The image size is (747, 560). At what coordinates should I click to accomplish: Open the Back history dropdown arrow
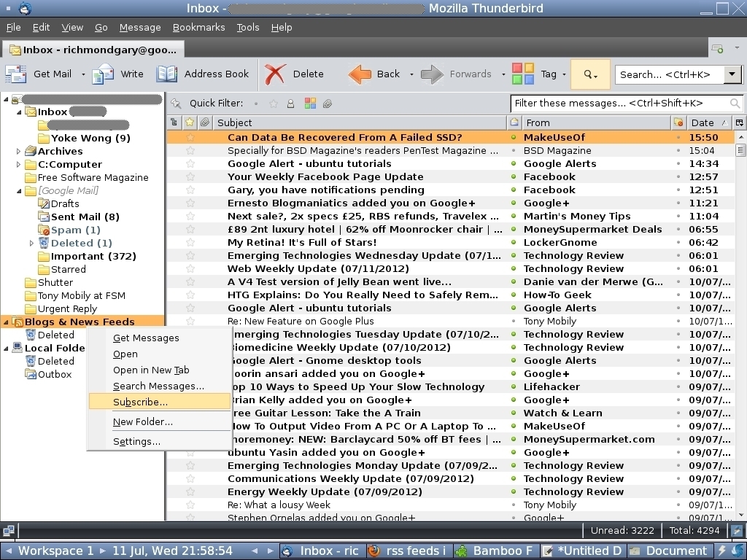(411, 74)
